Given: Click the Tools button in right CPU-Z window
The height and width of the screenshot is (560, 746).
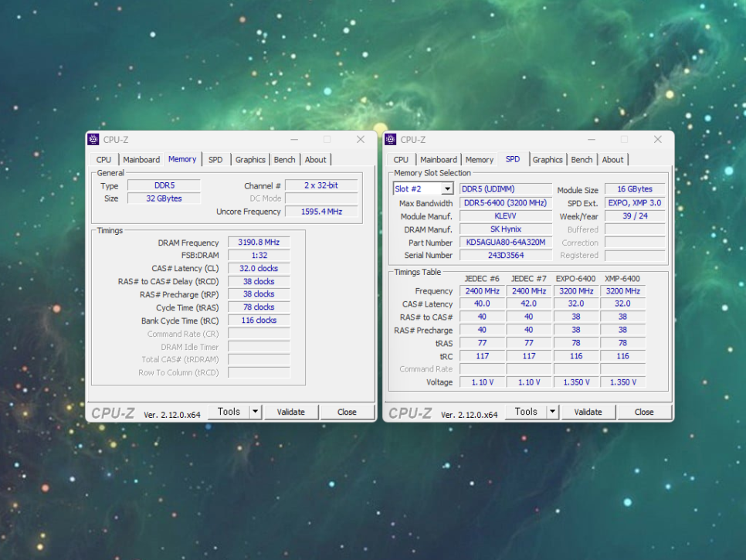Looking at the screenshot, I should [x=526, y=412].
